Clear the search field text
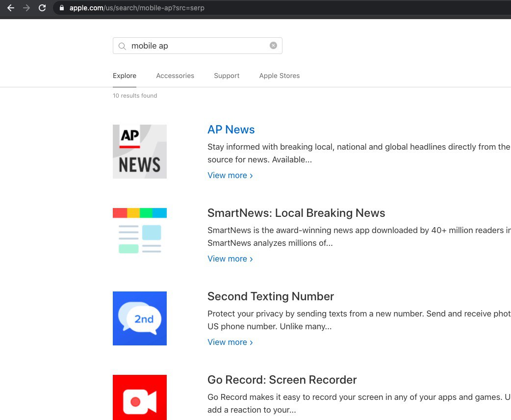This screenshot has height=420, width=511. [x=274, y=45]
